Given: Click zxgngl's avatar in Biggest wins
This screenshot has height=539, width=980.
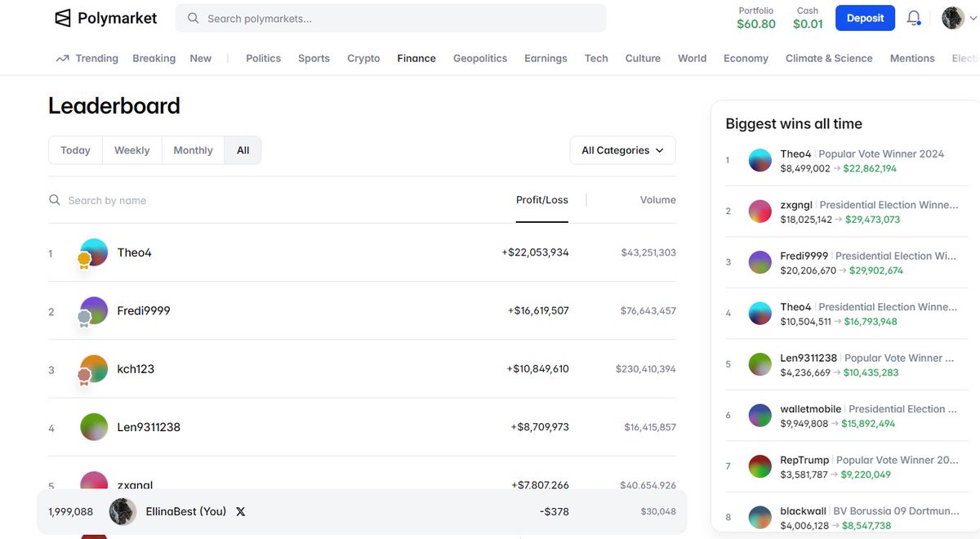Looking at the screenshot, I should [x=760, y=212].
